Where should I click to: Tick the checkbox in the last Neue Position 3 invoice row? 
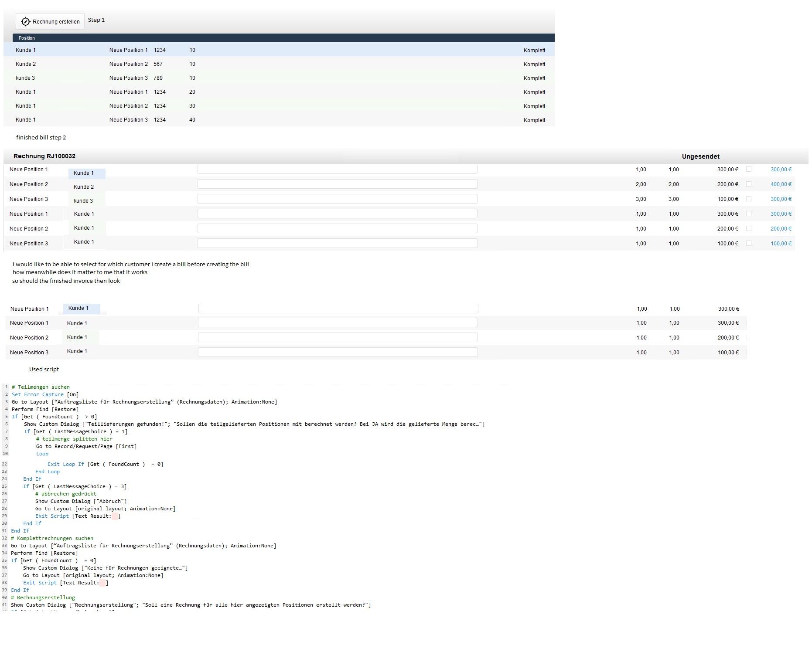pyautogui.click(x=749, y=243)
